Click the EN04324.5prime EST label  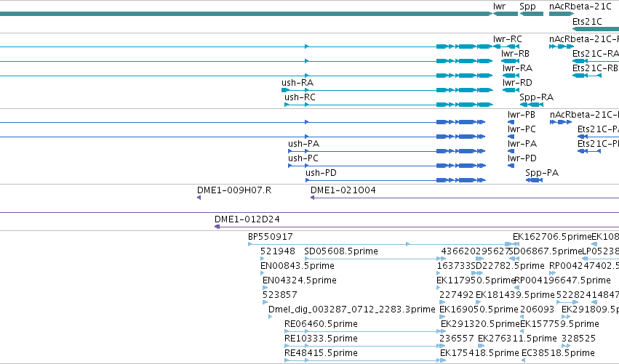pyautogui.click(x=299, y=280)
